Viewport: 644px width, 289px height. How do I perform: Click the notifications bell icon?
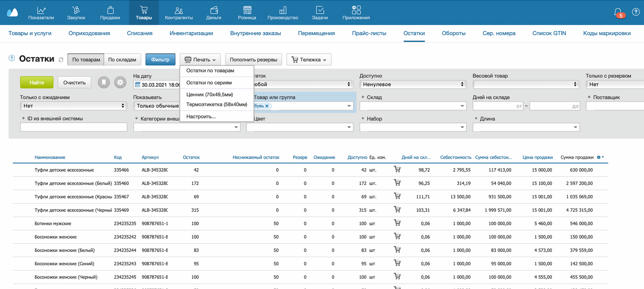tap(618, 12)
